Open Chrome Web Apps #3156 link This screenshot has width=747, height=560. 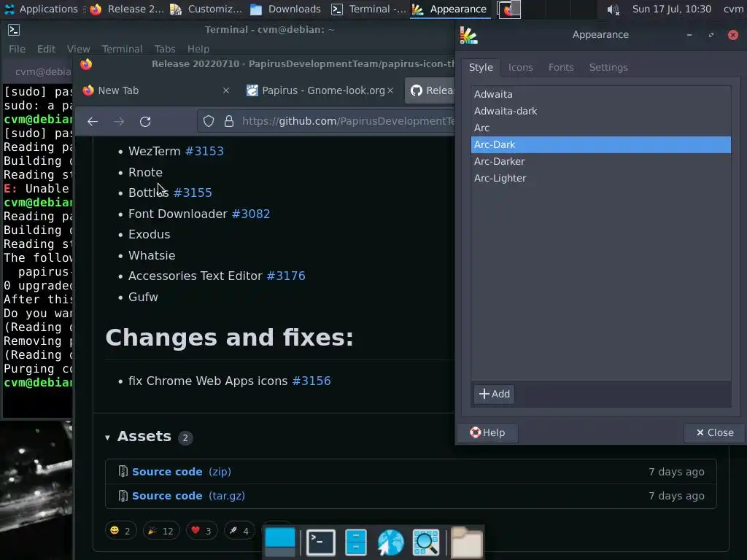tap(311, 381)
